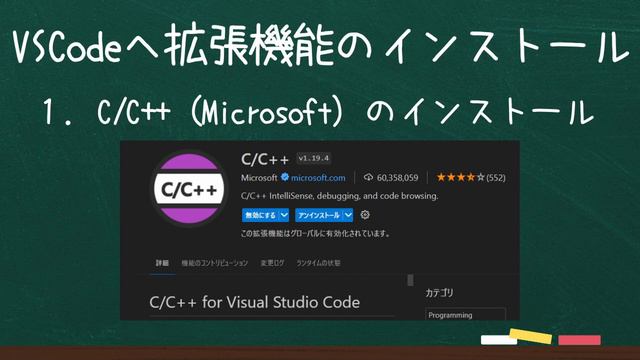Switch to the ランタイムの状態 tab

click(318, 263)
